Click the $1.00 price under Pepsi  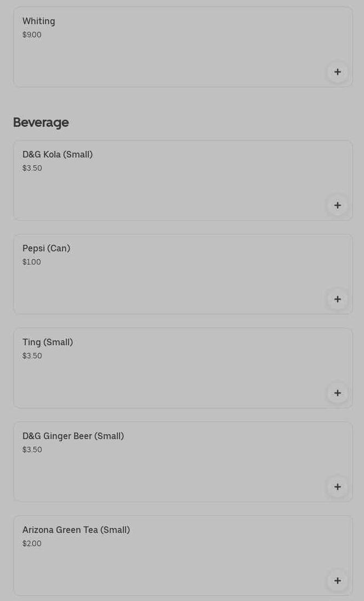(32, 262)
